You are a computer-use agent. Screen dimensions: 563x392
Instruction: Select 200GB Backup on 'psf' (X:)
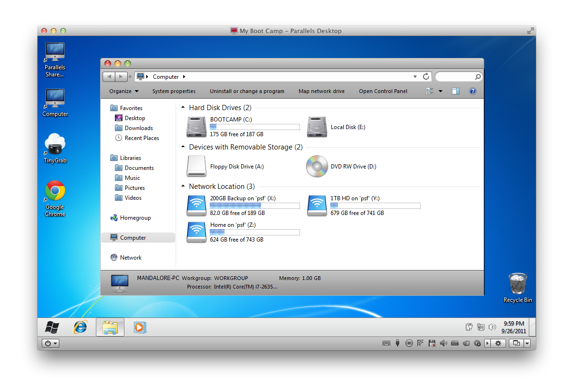(x=243, y=205)
